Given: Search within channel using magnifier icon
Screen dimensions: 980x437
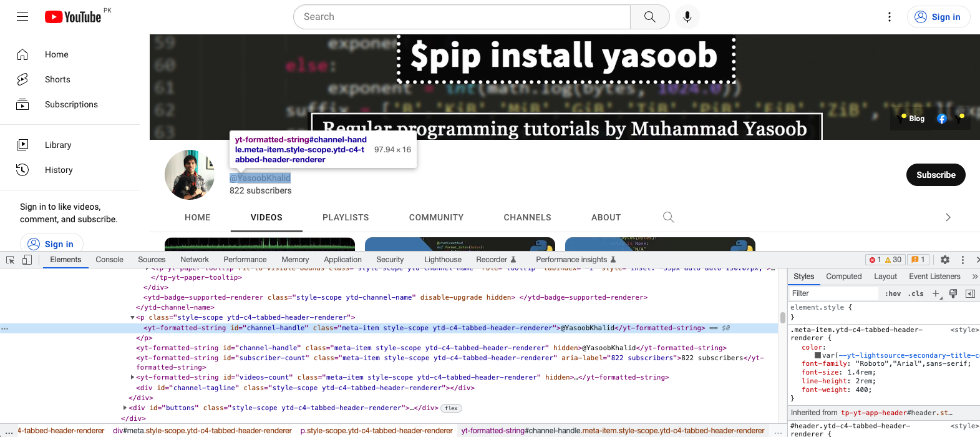Looking at the screenshot, I should coord(668,217).
